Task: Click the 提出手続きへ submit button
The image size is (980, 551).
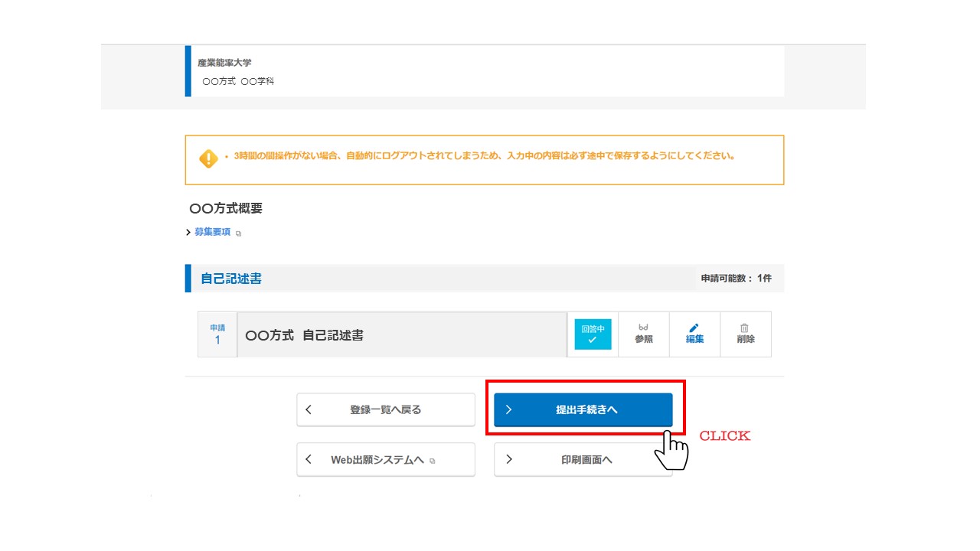Action: 583,409
